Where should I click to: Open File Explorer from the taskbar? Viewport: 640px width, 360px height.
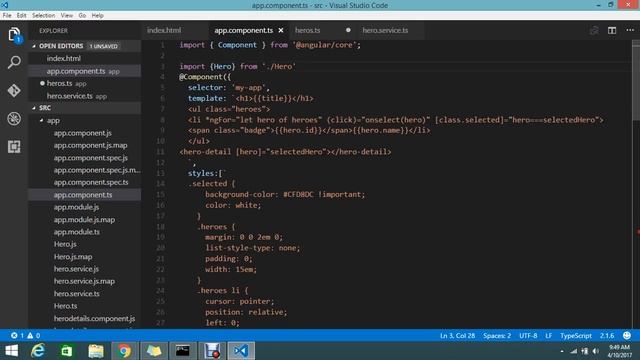pyautogui.click(x=96, y=351)
